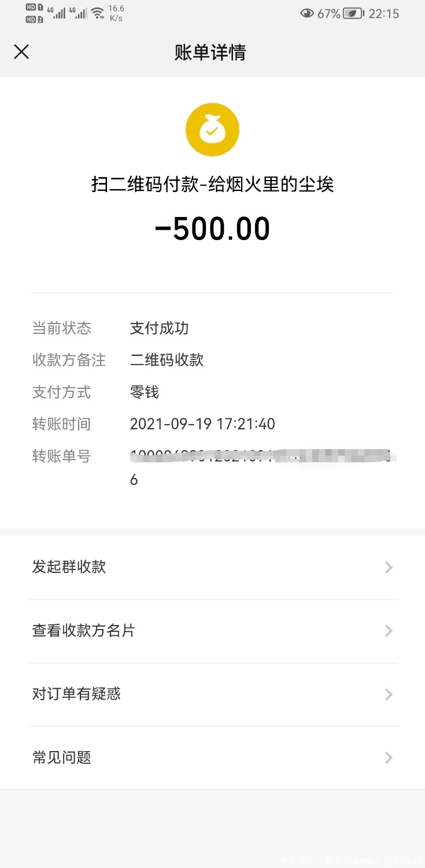425x868 pixels.
Task: Tap the 账单详情 page title
Action: [210, 53]
